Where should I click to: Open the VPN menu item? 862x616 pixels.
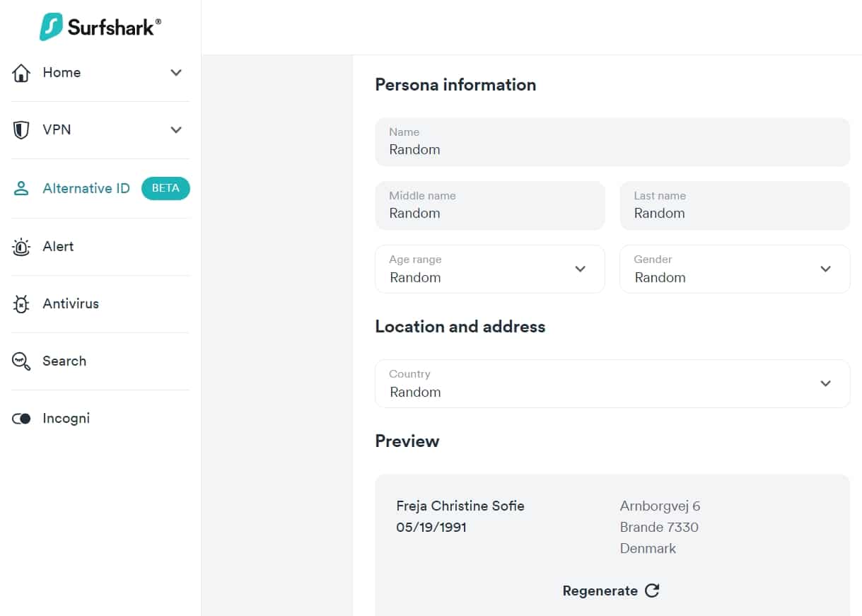100,129
